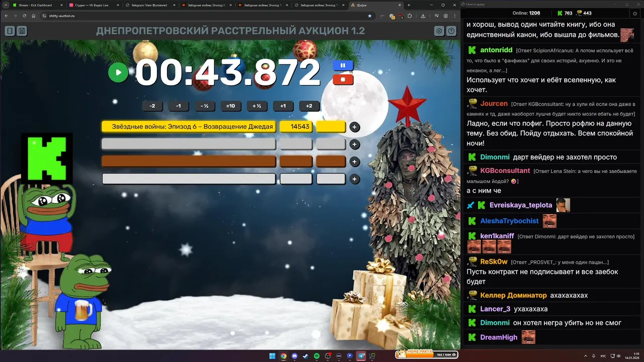Viewport: 644px width, 362px height.
Task: Go back with the browser back arrow
Action: [x=7, y=16]
